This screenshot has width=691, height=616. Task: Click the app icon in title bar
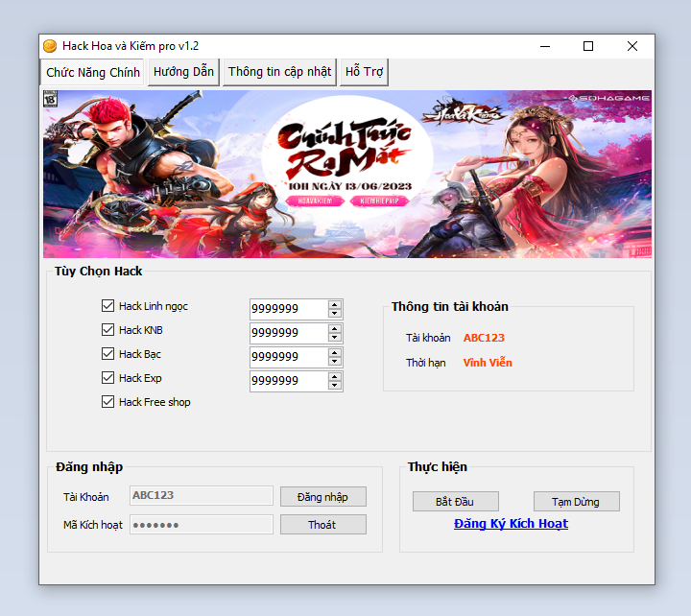[50, 46]
